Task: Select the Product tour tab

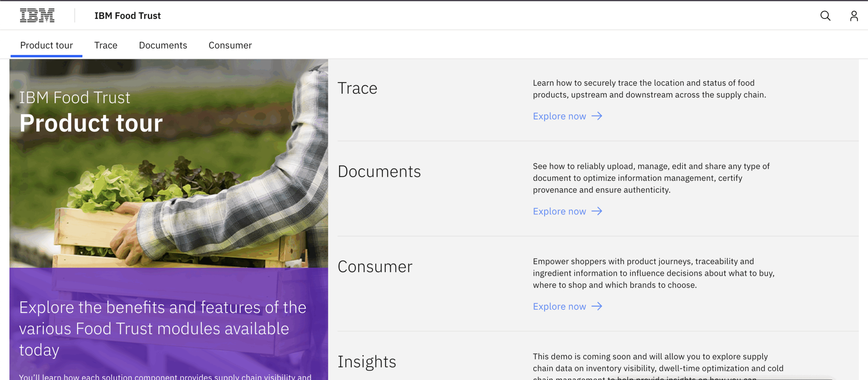Action: pyautogui.click(x=46, y=45)
